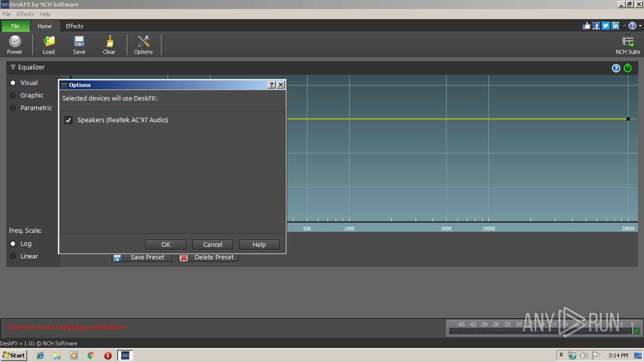Select the Linear frequency scale option
Screen dimensions: 644x362
point(13,256)
